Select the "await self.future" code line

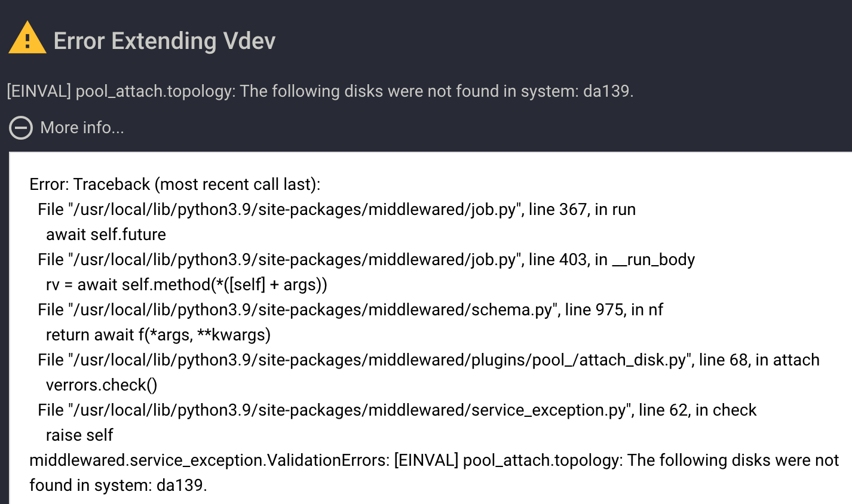[x=106, y=235]
